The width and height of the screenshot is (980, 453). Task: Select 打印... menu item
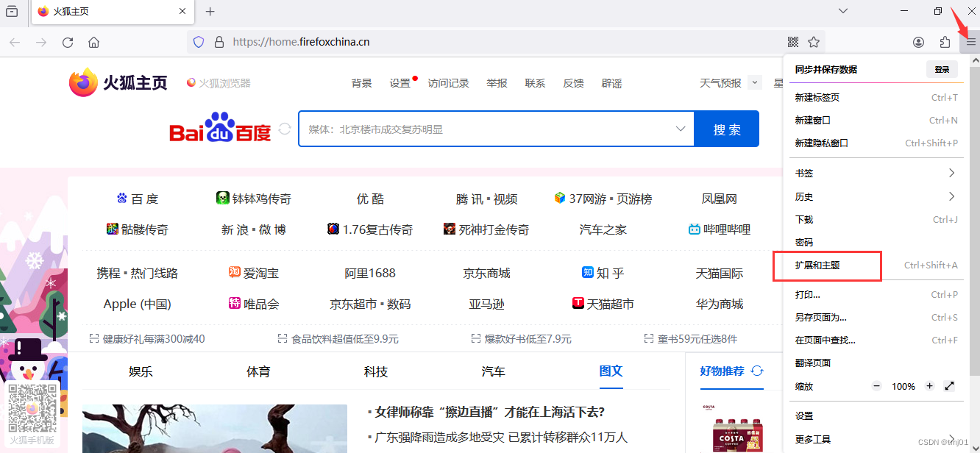876,294
